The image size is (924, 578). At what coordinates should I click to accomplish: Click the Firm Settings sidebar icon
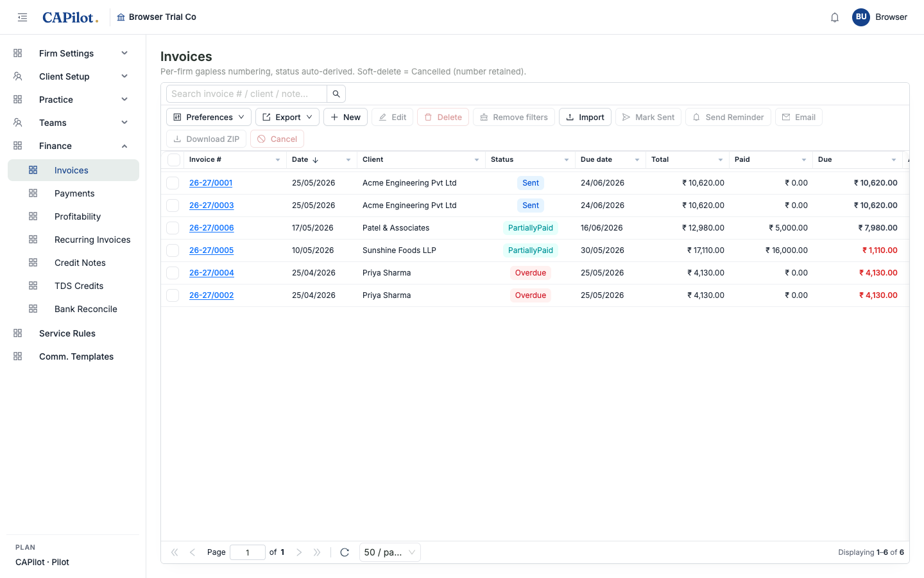18,53
